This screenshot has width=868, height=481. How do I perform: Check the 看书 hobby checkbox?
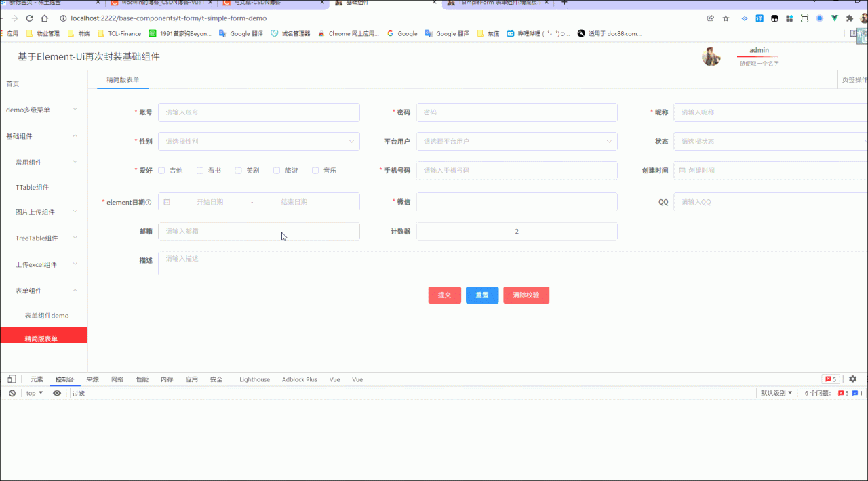(200, 171)
